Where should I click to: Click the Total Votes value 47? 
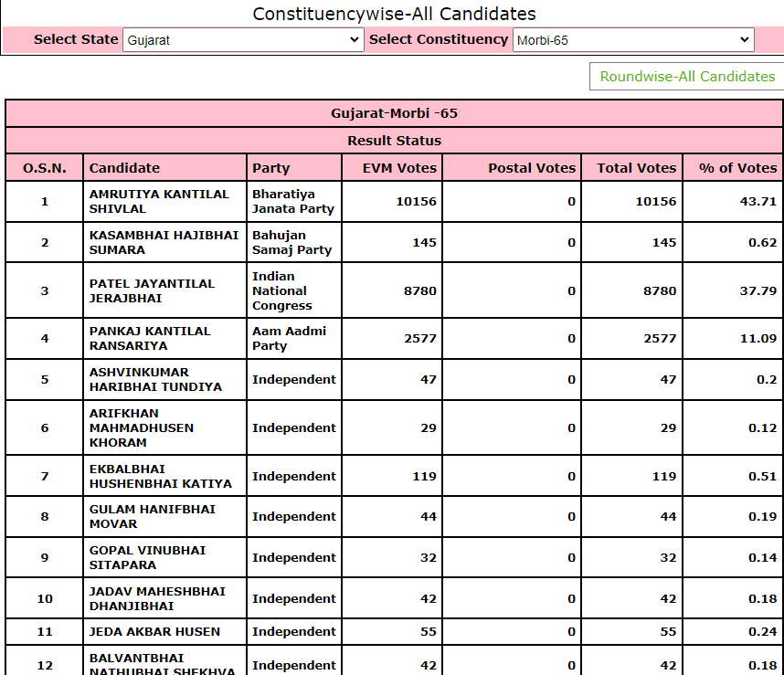668,379
